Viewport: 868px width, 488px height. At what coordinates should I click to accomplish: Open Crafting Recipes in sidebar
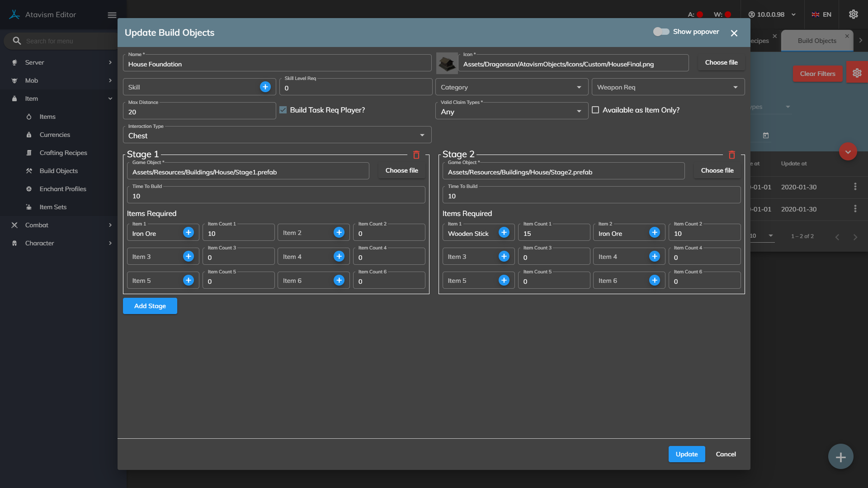pyautogui.click(x=63, y=153)
